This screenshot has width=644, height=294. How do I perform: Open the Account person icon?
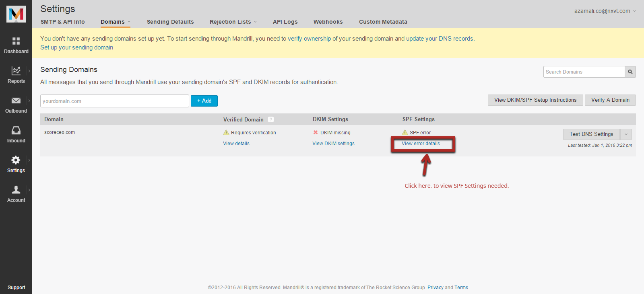pyautogui.click(x=16, y=190)
